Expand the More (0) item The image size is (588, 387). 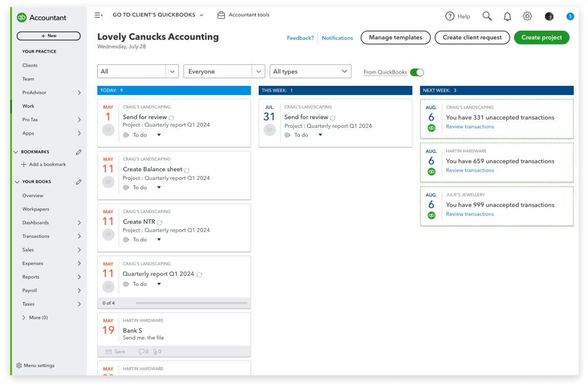[24, 317]
